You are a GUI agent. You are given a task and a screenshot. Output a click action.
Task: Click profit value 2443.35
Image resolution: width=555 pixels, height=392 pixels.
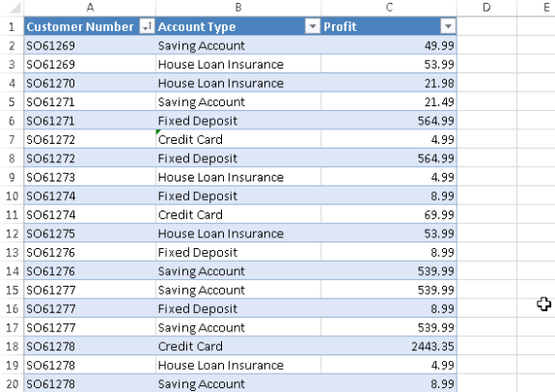coord(389,346)
